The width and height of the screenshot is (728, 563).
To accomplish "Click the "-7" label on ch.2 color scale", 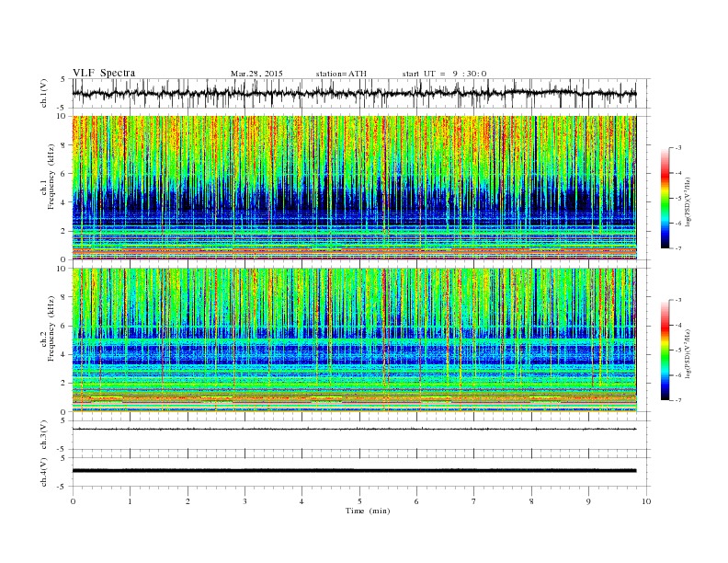I will point(678,400).
